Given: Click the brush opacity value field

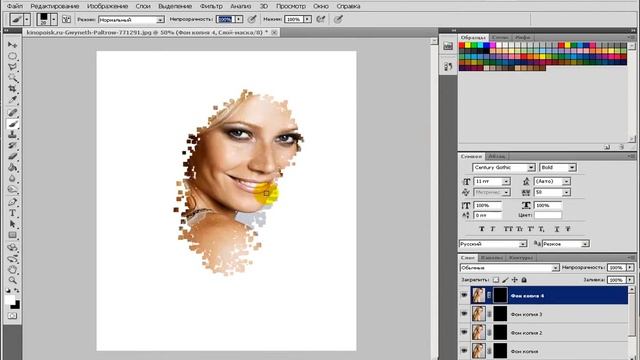Looking at the screenshot, I should pyautogui.click(x=225, y=19).
